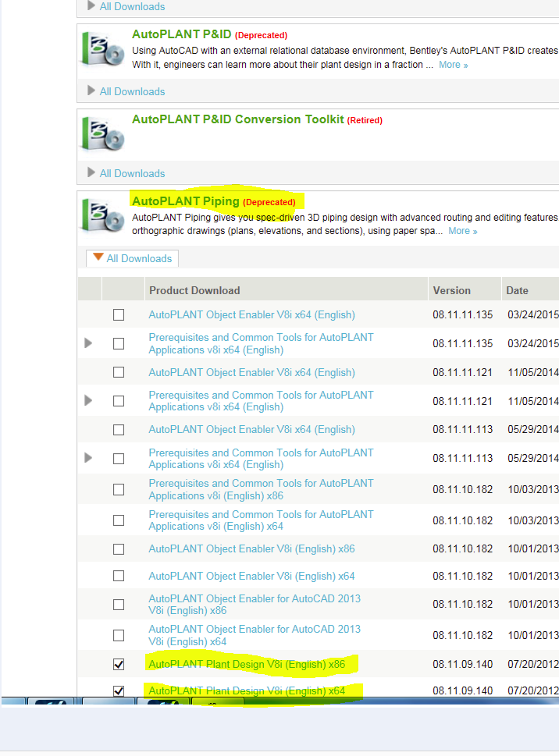Screen dimensions: 559x756
Task: Check Object Enabler for AutoCAD 2013 x64 box
Action: pyautogui.click(x=119, y=636)
